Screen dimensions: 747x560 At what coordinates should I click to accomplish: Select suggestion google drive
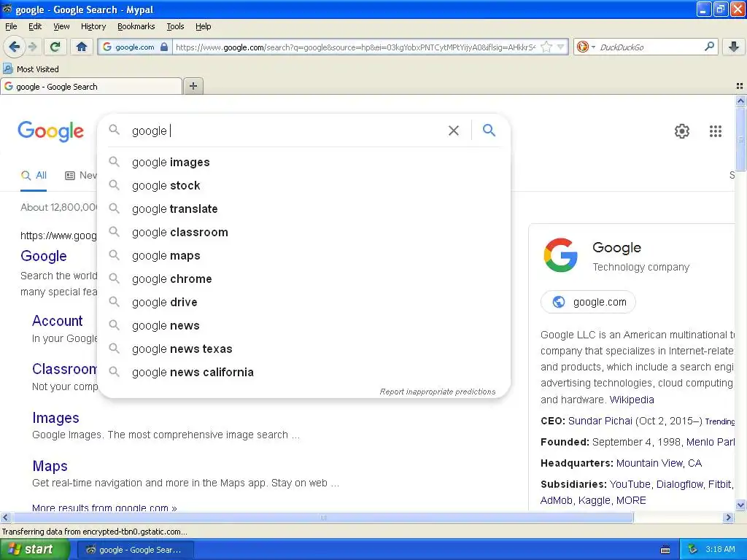click(304, 303)
